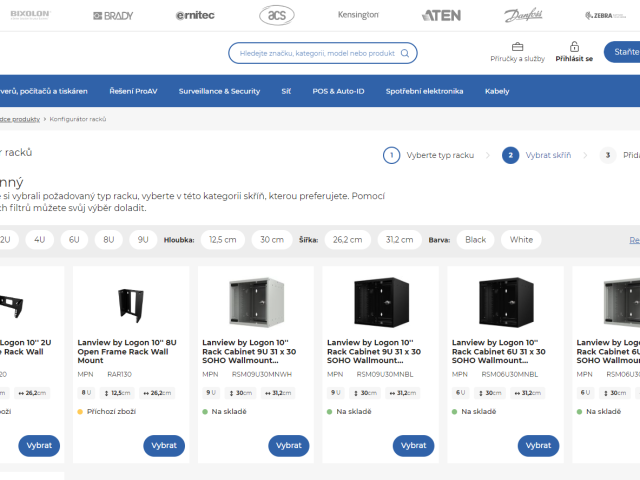Filter color by Black

pyautogui.click(x=476, y=240)
